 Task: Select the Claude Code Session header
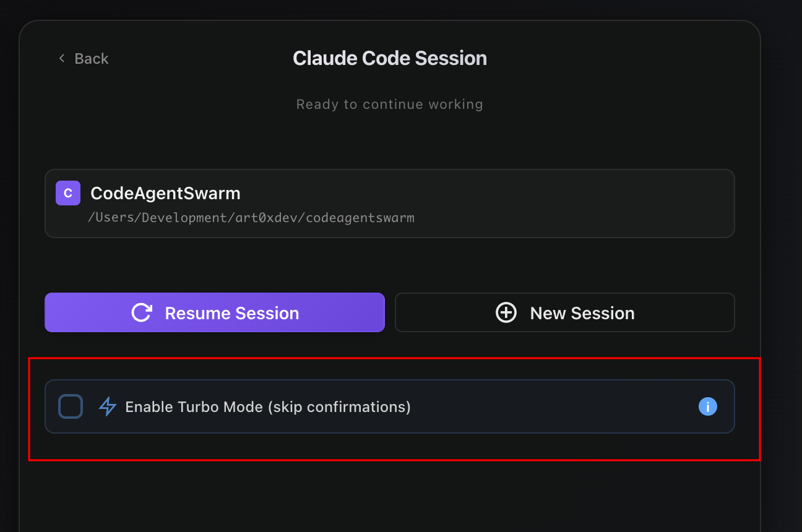pos(389,58)
